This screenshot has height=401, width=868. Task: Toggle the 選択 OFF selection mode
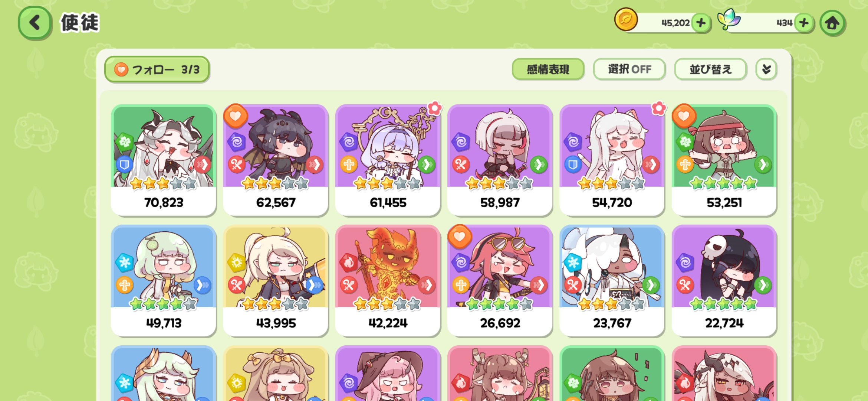point(629,69)
